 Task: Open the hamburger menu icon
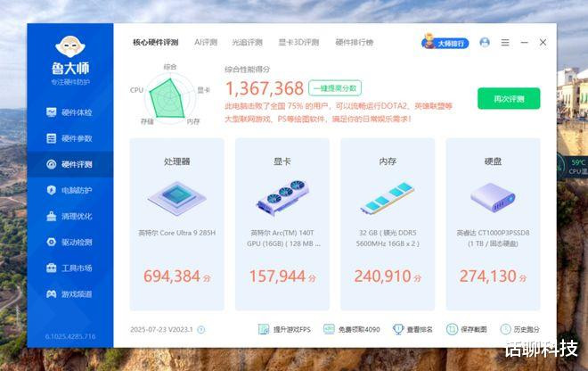click(x=505, y=43)
